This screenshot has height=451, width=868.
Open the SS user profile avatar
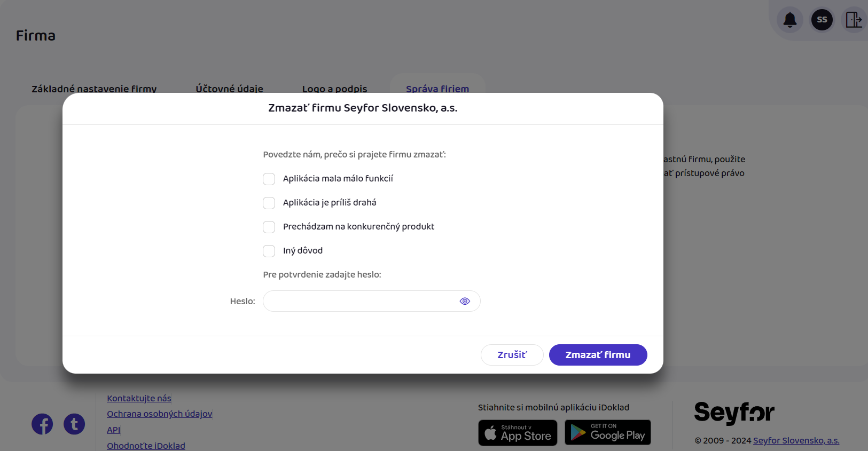(x=822, y=20)
